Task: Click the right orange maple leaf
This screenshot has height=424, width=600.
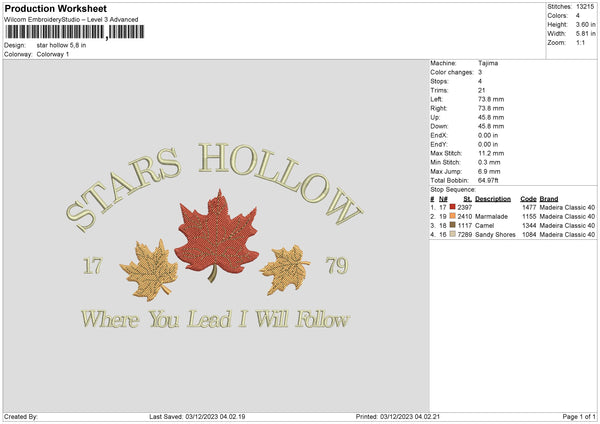Action: pyautogui.click(x=285, y=269)
